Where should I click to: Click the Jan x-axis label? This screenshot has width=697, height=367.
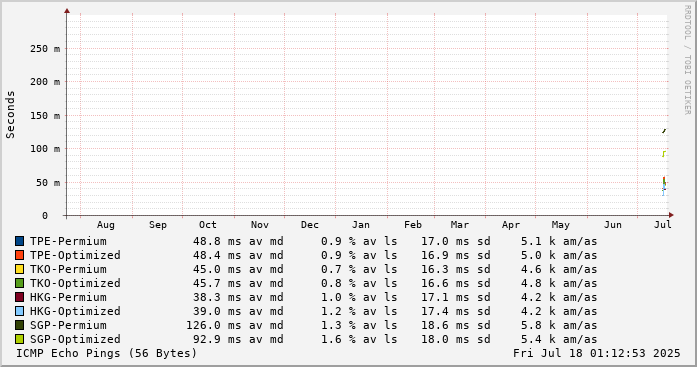pyautogui.click(x=361, y=225)
